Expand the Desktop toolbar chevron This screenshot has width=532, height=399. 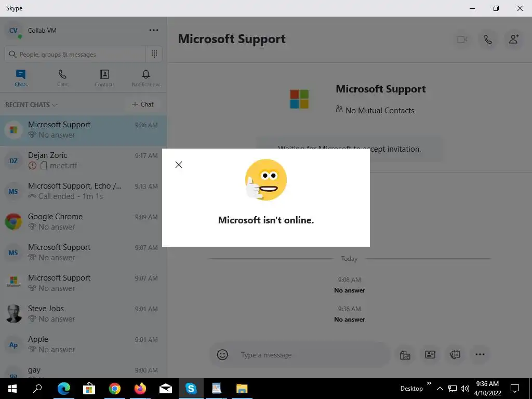[x=429, y=383]
